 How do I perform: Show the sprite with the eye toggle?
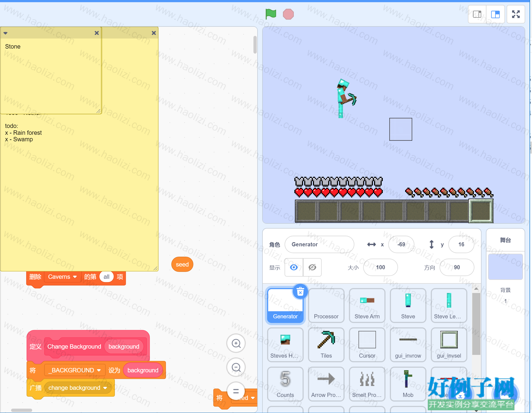[294, 267]
